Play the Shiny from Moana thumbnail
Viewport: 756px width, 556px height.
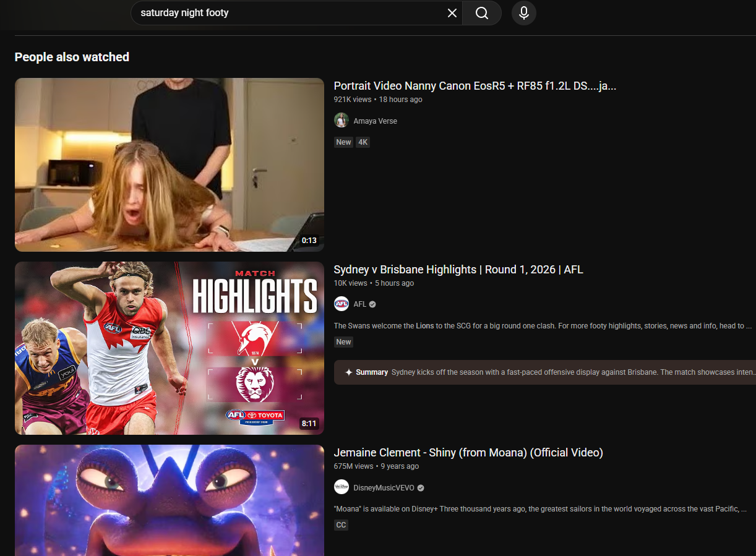point(169,500)
